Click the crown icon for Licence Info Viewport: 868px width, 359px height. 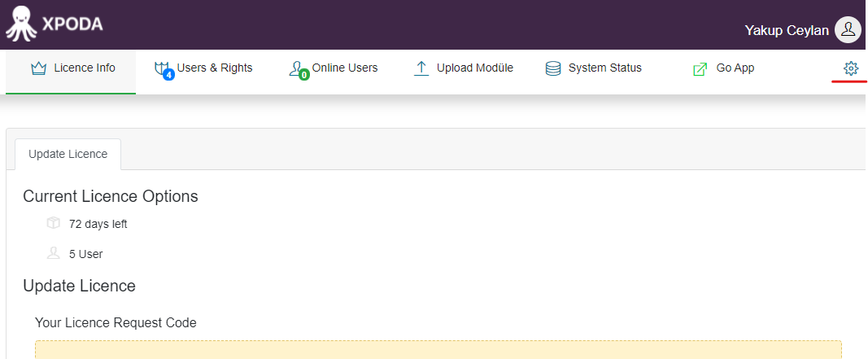[x=38, y=68]
